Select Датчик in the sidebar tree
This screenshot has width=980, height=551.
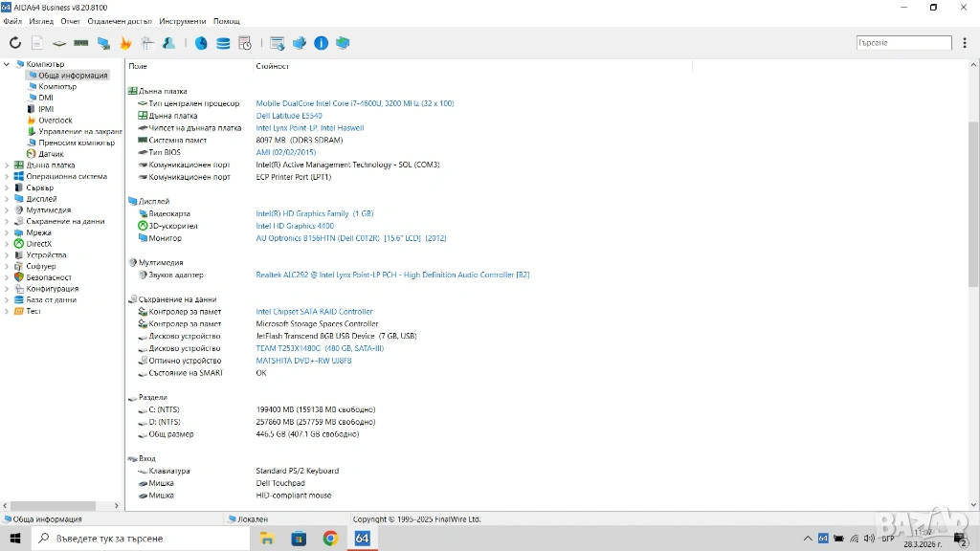coord(51,154)
